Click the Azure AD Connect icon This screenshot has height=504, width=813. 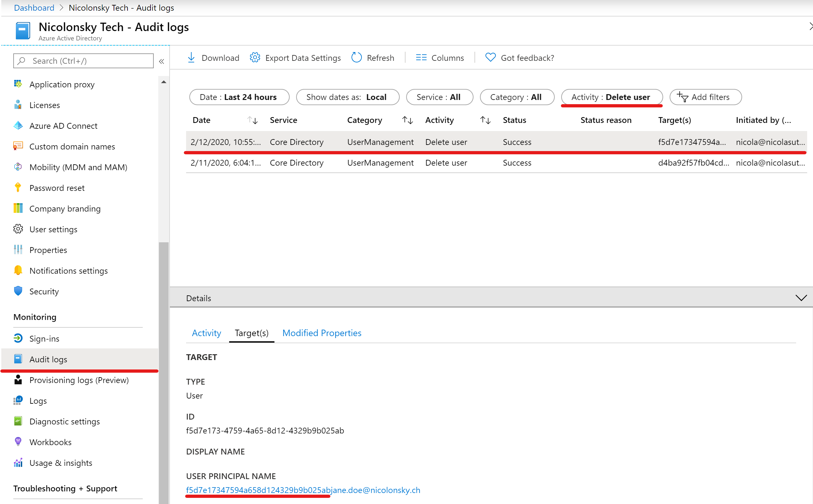pos(18,125)
